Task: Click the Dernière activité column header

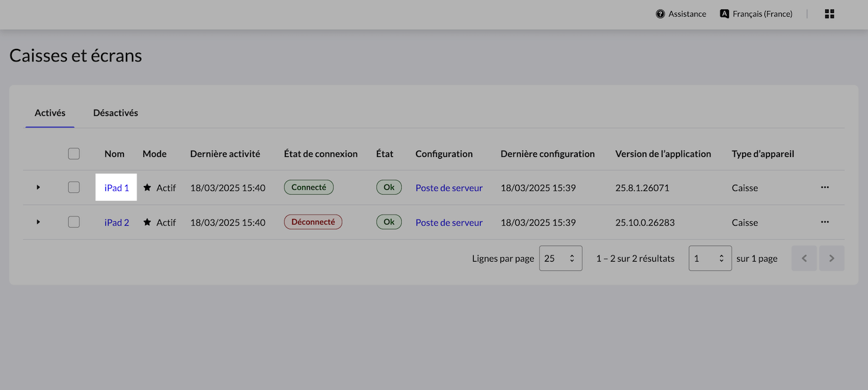Action: point(225,154)
